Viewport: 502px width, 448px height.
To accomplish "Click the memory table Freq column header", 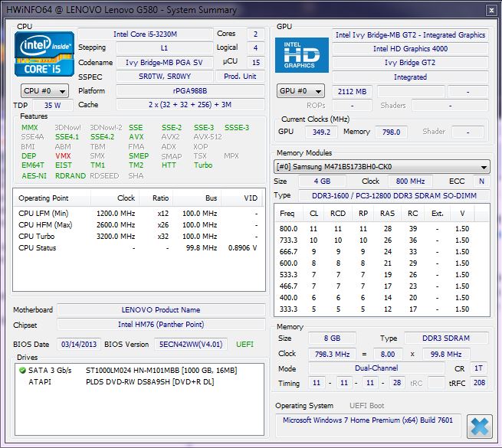I will coord(288,214).
